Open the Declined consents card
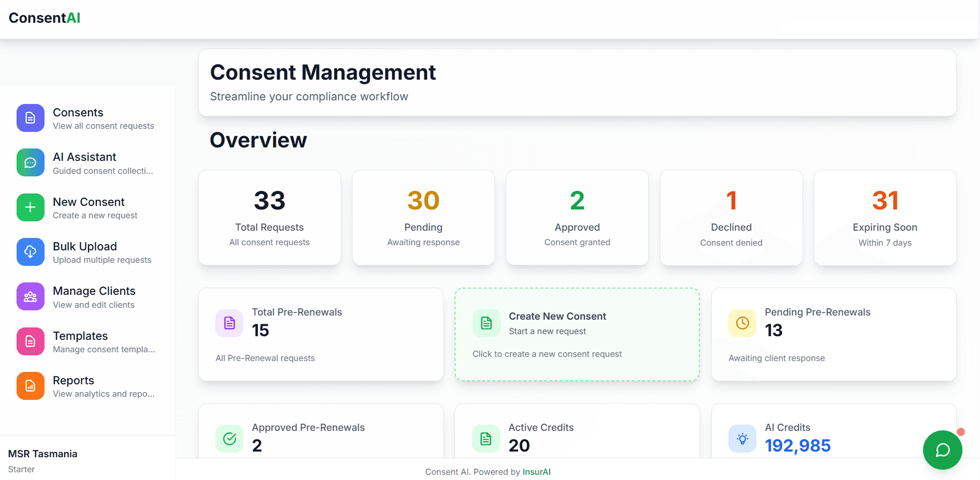Screen dimensions: 980x480 (x=731, y=217)
